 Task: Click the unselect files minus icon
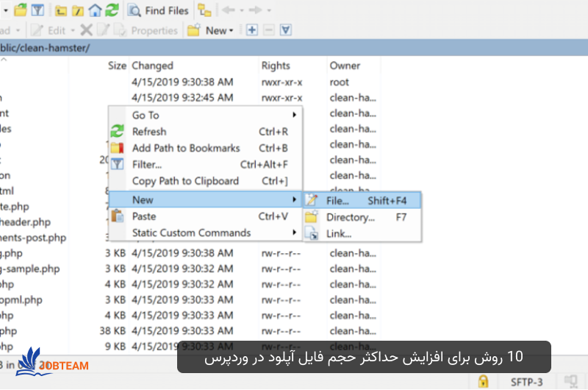[268, 30]
